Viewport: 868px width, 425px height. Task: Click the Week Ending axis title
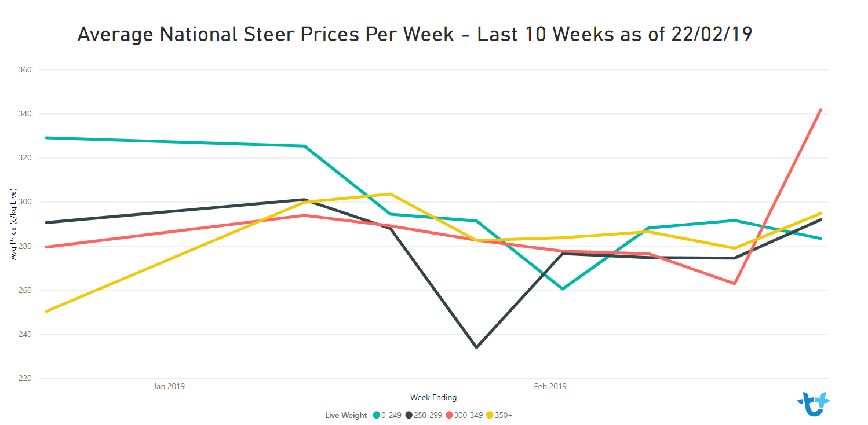[433, 398]
